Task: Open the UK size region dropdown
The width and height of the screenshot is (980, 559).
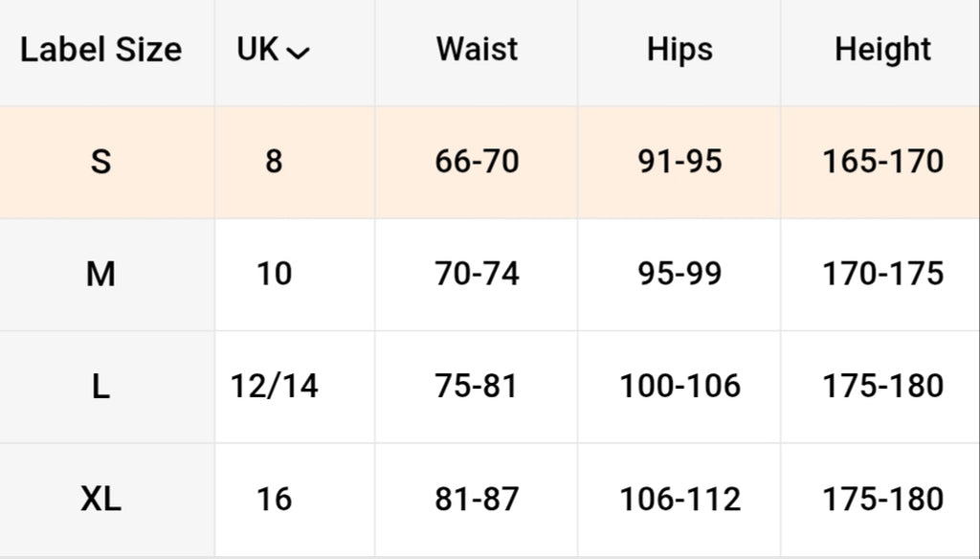Action: pos(274,51)
